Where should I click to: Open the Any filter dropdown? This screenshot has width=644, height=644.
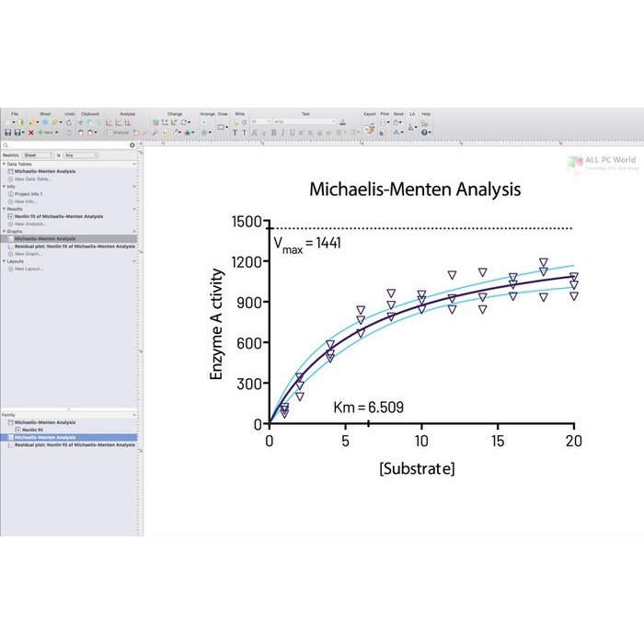(80, 155)
